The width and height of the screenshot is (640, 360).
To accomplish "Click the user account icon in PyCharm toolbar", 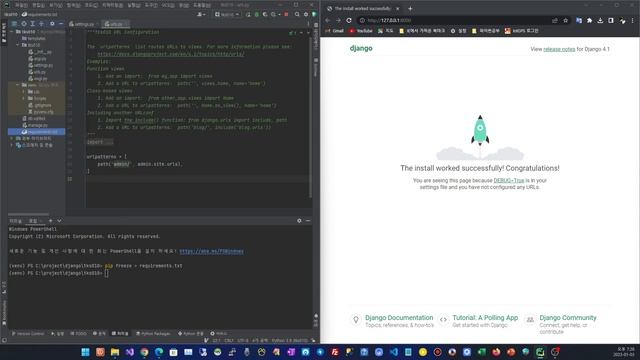I will pos(200,14).
